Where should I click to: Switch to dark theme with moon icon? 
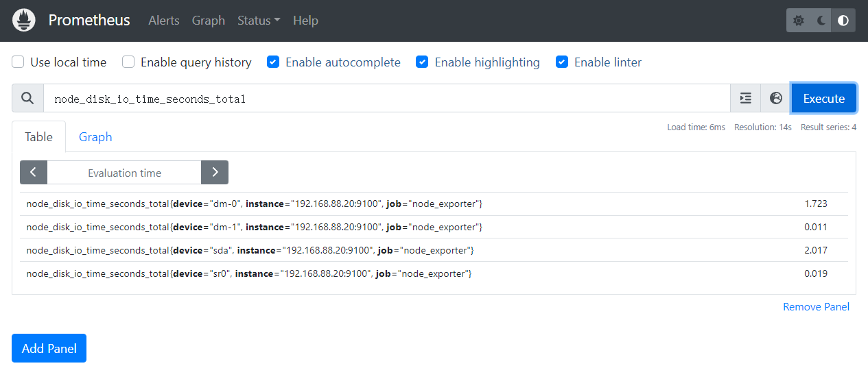coord(821,21)
